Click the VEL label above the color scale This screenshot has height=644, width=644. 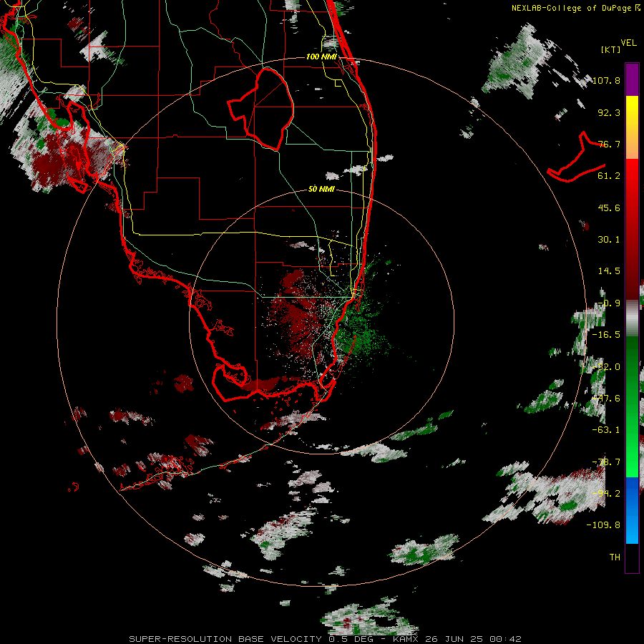[629, 43]
